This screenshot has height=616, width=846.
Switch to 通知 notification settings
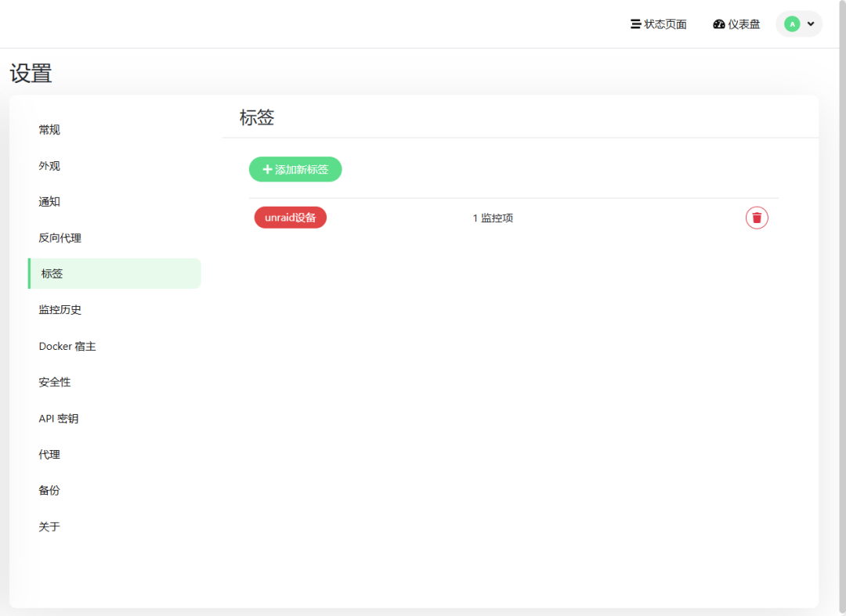click(x=49, y=202)
